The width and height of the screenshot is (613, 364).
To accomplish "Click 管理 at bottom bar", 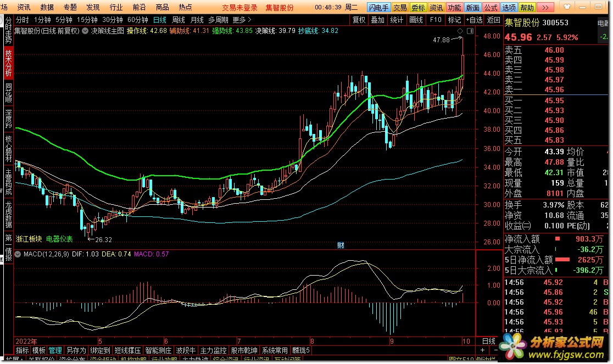I will (x=55, y=351).
